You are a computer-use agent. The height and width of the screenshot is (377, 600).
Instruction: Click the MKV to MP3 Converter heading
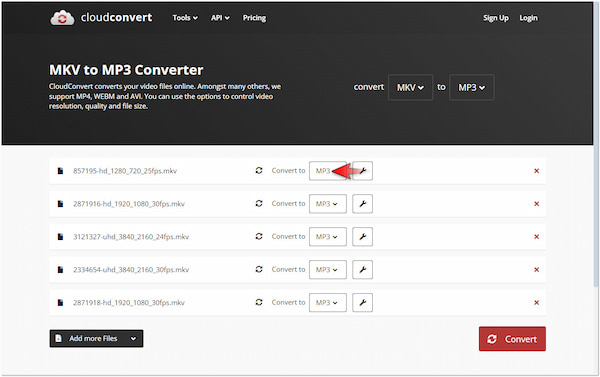(x=126, y=70)
